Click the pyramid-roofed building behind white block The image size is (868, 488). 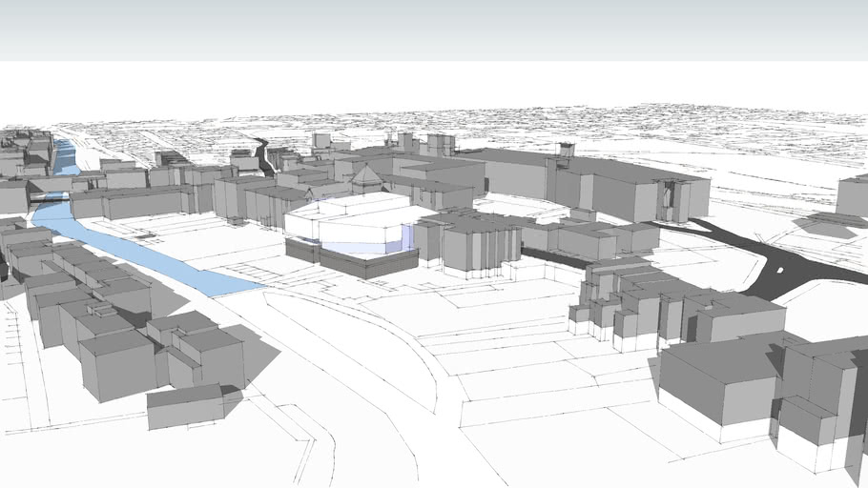[364, 179]
